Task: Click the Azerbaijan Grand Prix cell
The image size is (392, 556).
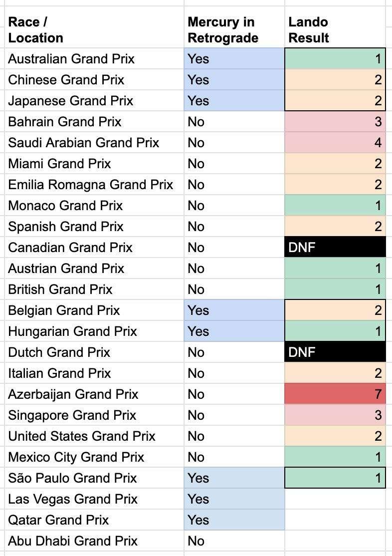Action: [73, 394]
